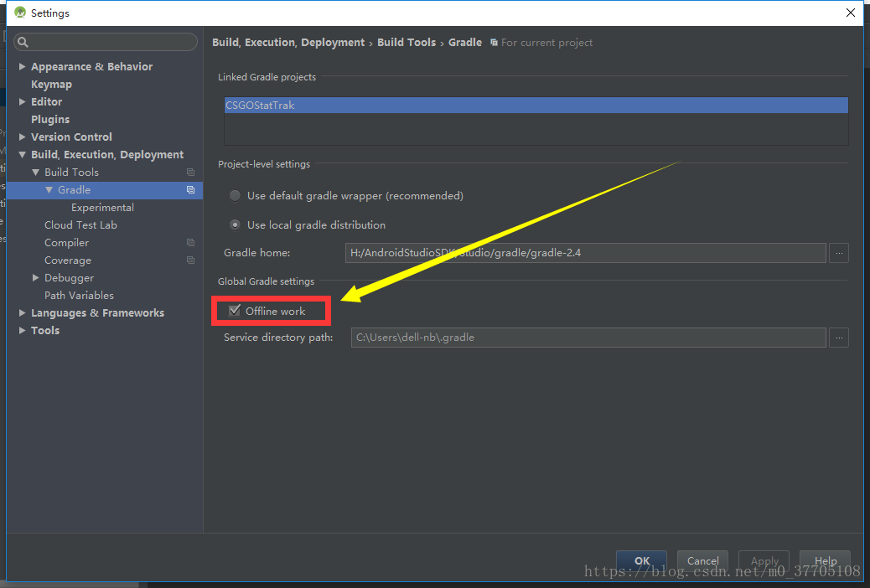Click the project-level icon beside Build Tools
The height and width of the screenshot is (588, 870).
pos(190,173)
